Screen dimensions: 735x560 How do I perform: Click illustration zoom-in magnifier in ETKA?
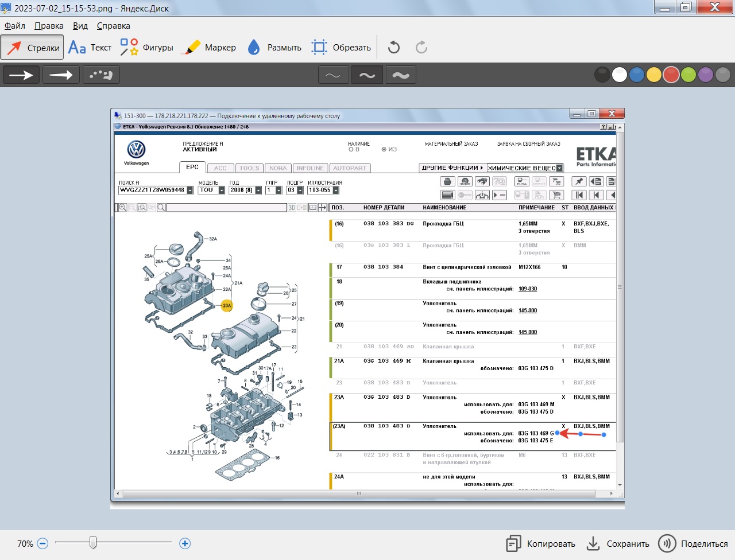tap(123, 207)
